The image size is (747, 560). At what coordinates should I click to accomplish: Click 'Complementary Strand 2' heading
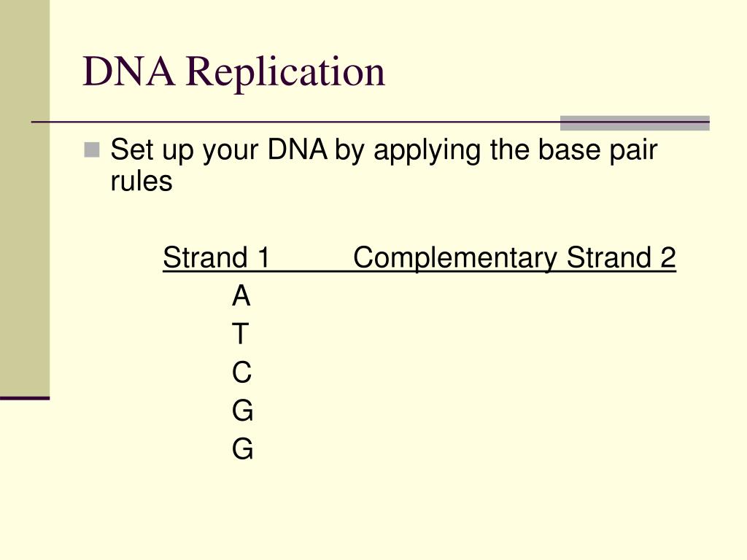click(514, 259)
